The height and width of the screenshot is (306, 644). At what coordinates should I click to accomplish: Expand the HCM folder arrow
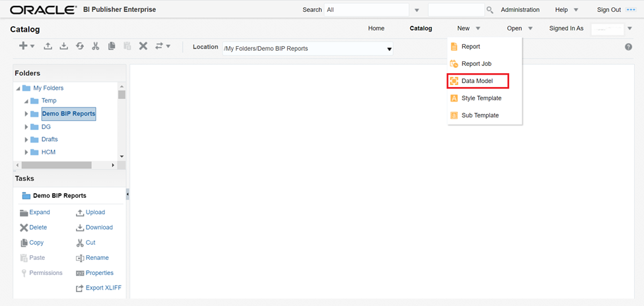26,152
